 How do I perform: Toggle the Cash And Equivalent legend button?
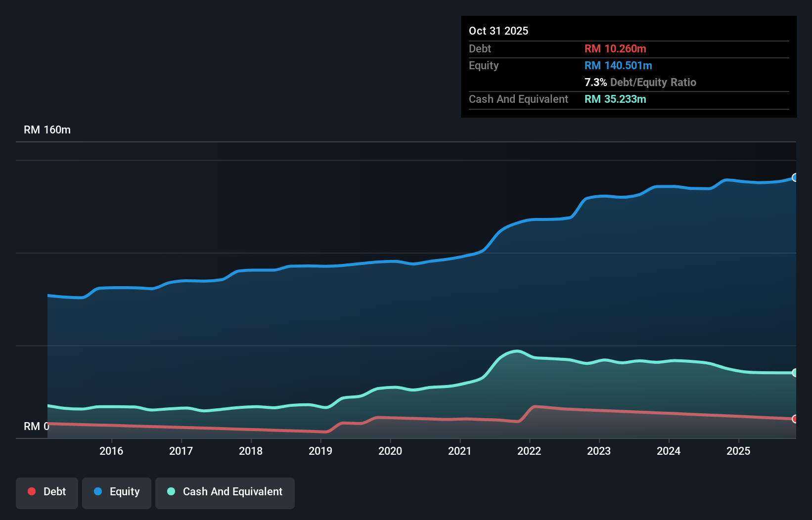click(225, 493)
